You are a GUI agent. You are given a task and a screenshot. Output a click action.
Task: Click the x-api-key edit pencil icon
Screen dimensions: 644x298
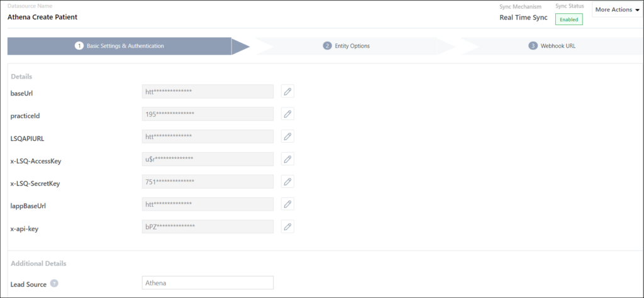pyautogui.click(x=287, y=227)
